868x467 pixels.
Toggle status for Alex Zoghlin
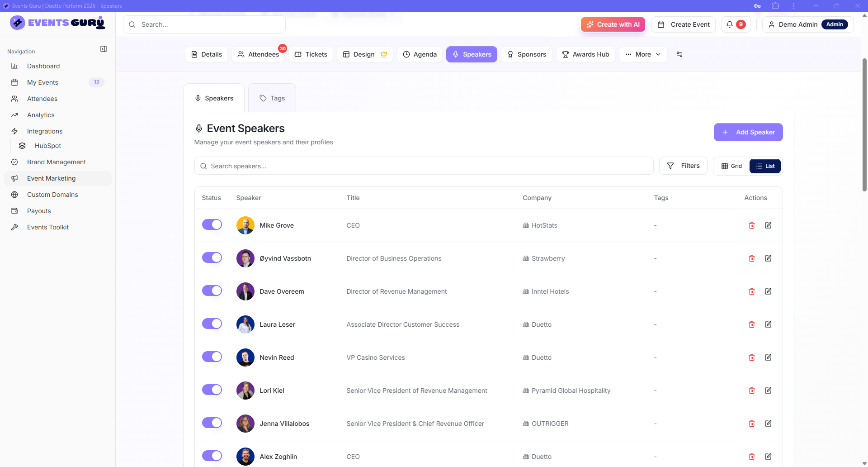pyautogui.click(x=212, y=456)
